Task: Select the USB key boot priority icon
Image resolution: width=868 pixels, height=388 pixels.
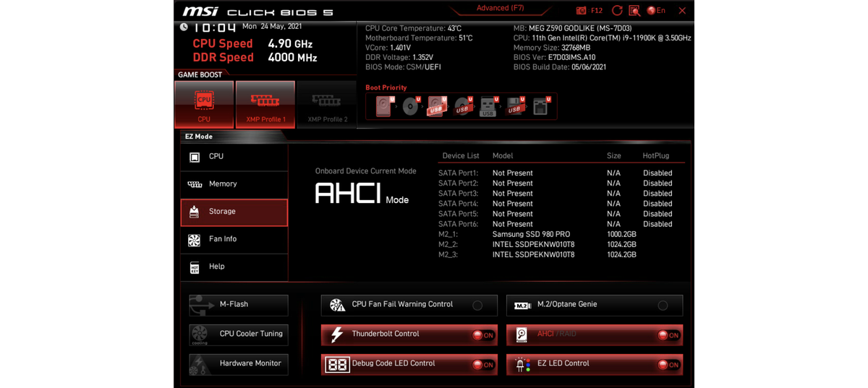Action: (489, 107)
